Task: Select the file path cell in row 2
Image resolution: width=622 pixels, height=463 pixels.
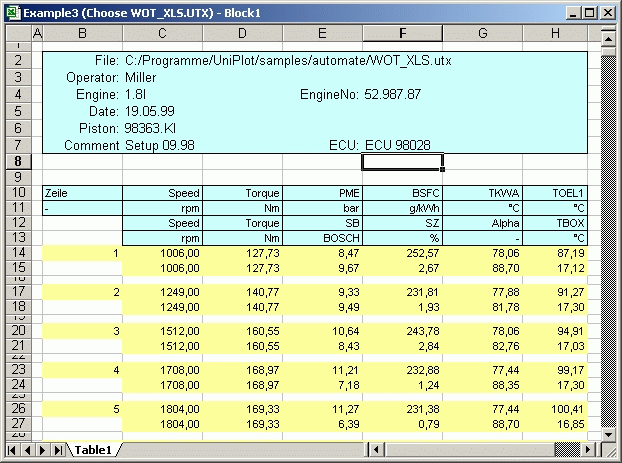Action: (x=288, y=60)
